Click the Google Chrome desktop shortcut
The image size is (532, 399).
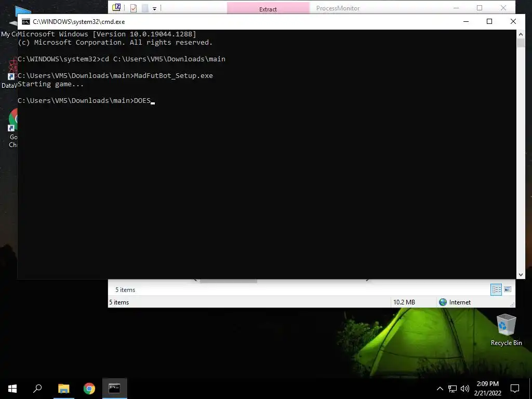point(13,128)
